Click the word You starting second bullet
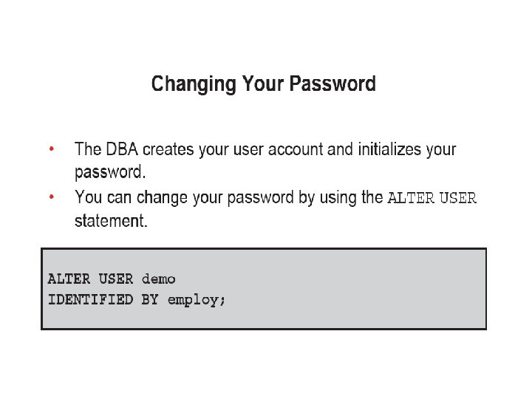Screen dimensions: 532x399 (88, 197)
